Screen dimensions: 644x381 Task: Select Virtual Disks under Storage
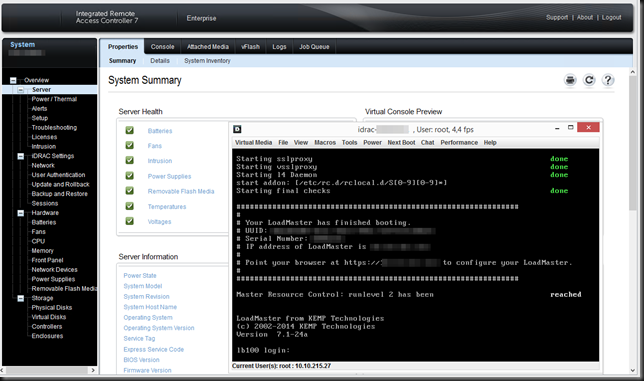(x=49, y=317)
